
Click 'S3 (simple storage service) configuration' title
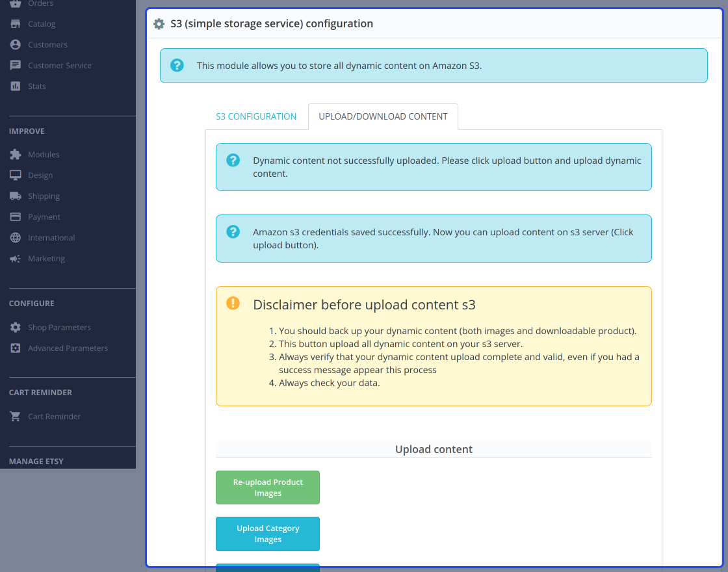coord(272,23)
